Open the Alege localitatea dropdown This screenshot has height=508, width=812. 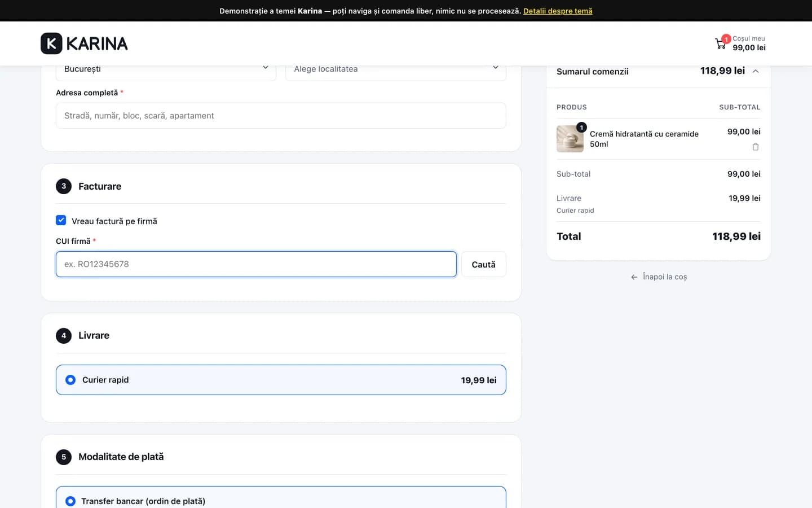[x=396, y=70]
